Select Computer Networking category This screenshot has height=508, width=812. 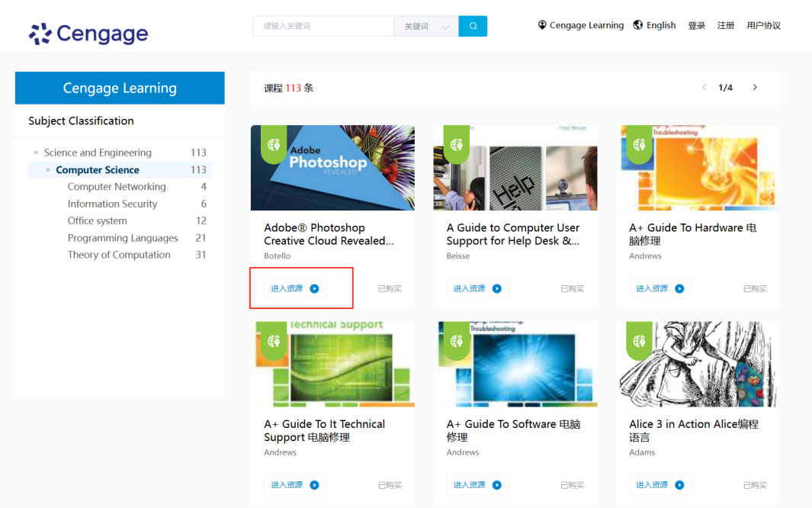click(x=116, y=187)
